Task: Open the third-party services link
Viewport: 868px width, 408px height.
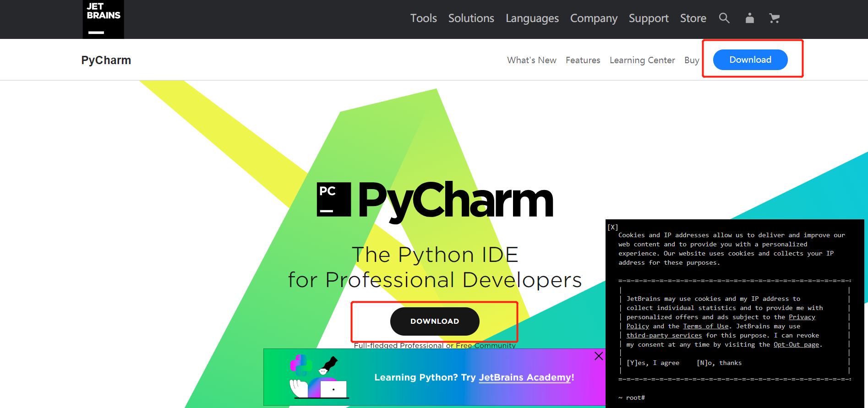Action: [664, 336]
